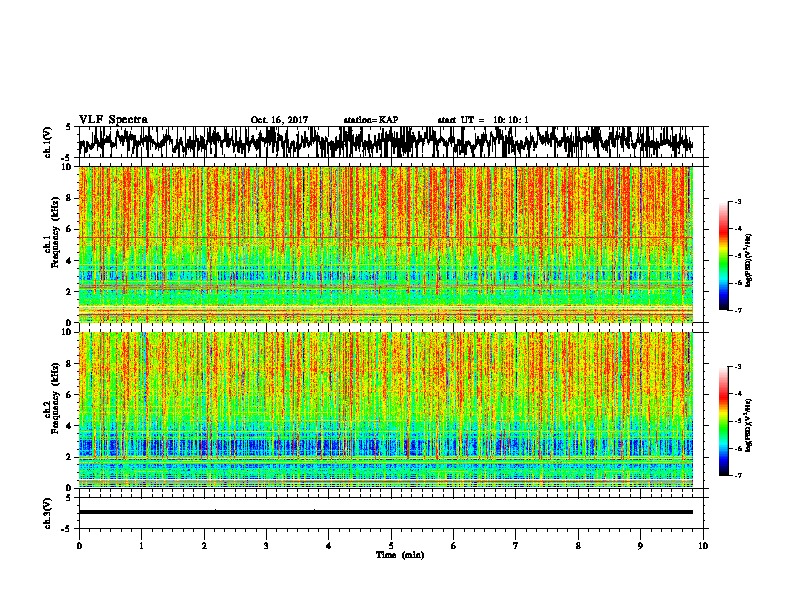Click the '1' minute tick label
Viewport: 792px width, 612px height.
[x=141, y=546]
